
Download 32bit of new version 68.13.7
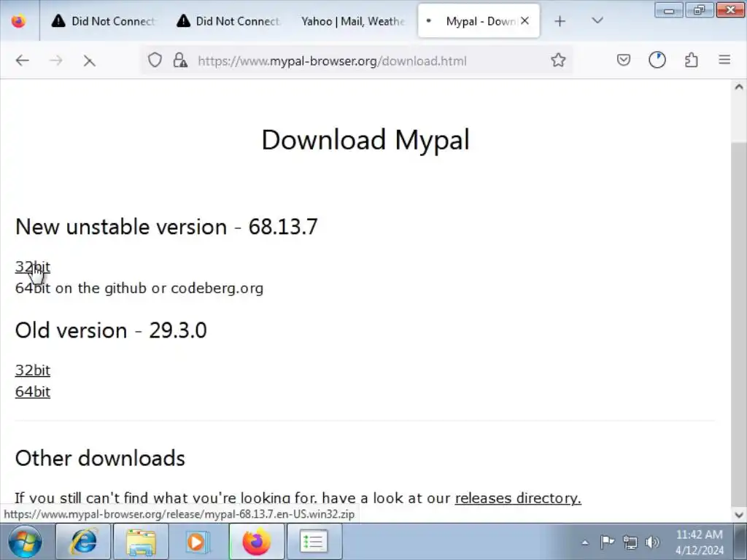point(32,267)
